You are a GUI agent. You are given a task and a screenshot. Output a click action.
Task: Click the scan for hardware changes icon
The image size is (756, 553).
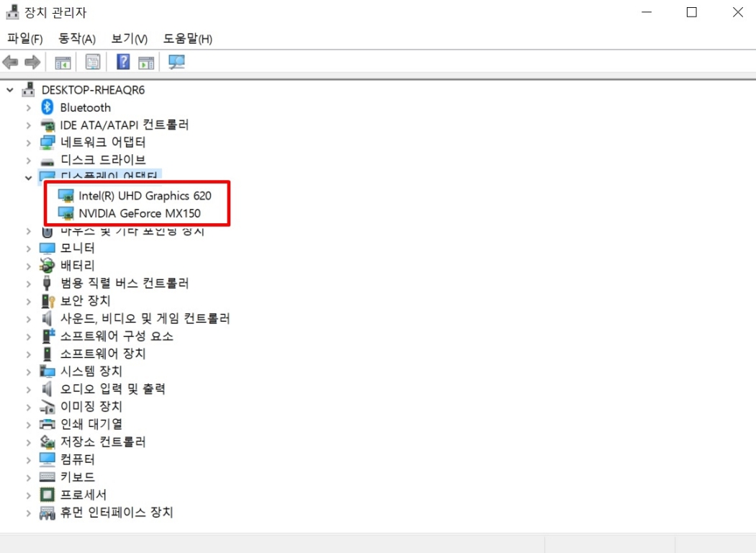pyautogui.click(x=176, y=62)
